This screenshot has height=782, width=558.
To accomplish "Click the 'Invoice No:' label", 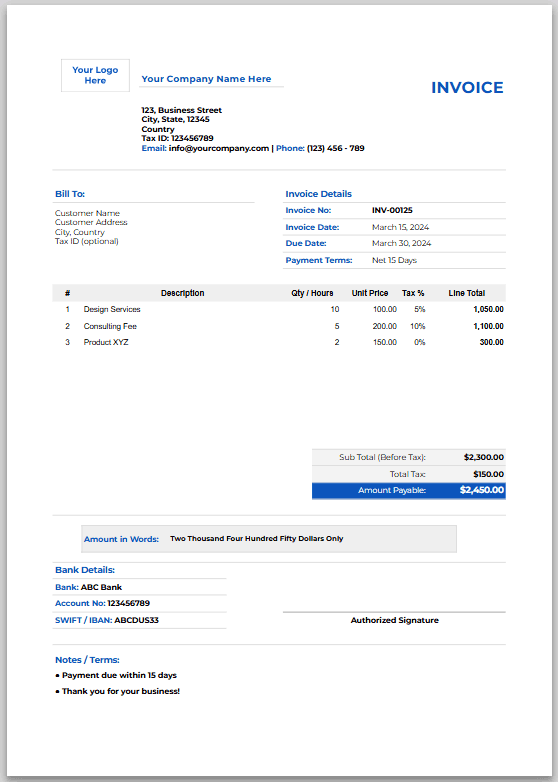I will point(308,210).
